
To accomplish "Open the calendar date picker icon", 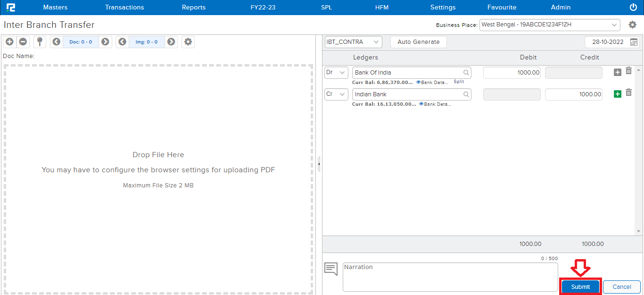I will [634, 42].
